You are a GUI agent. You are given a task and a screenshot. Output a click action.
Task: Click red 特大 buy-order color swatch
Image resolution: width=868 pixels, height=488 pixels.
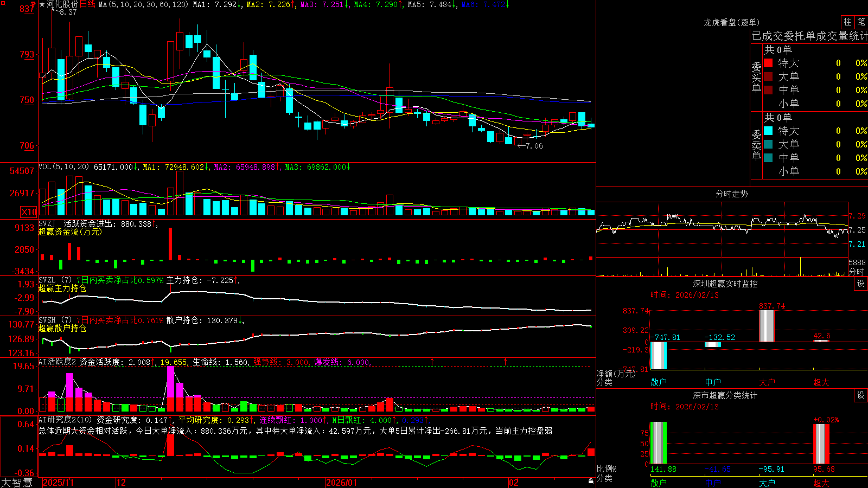click(x=768, y=63)
